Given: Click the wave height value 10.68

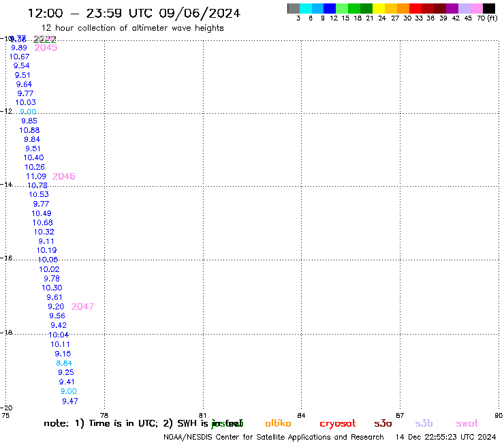Looking at the screenshot, I should [43, 223].
